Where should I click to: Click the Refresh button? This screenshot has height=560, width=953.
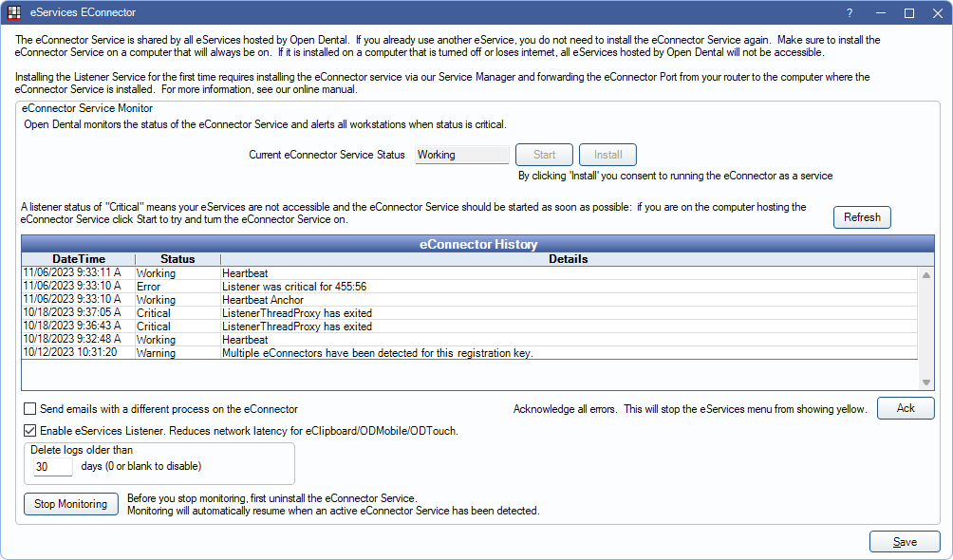[862, 217]
